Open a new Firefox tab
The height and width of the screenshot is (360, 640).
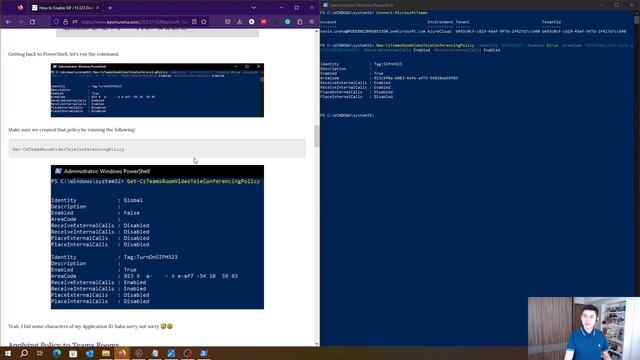tap(110, 8)
